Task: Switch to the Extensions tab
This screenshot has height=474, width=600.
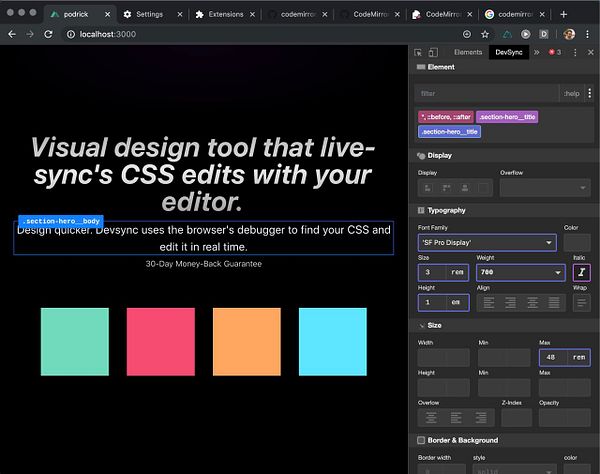Action: point(225,15)
